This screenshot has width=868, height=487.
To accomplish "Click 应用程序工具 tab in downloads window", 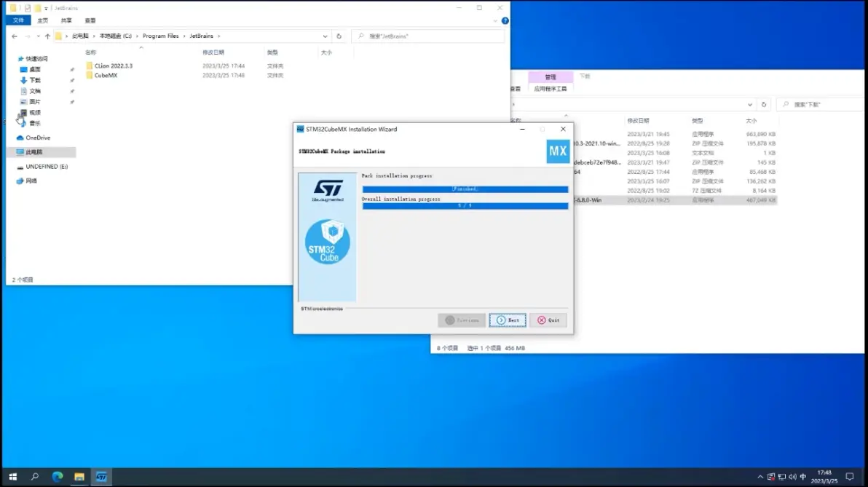I will tap(551, 89).
